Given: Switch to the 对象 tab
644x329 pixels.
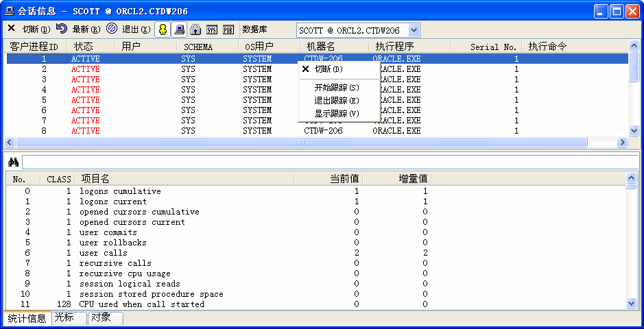Looking at the screenshot, I should [x=100, y=318].
